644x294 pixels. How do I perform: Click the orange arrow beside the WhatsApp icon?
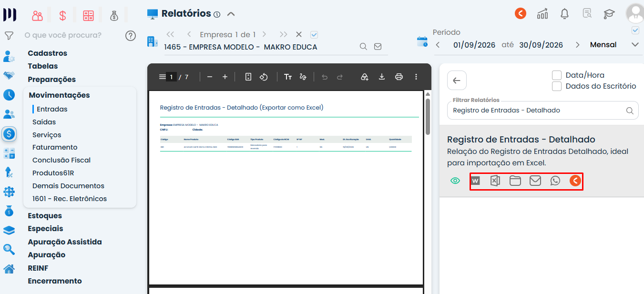pyautogui.click(x=575, y=181)
